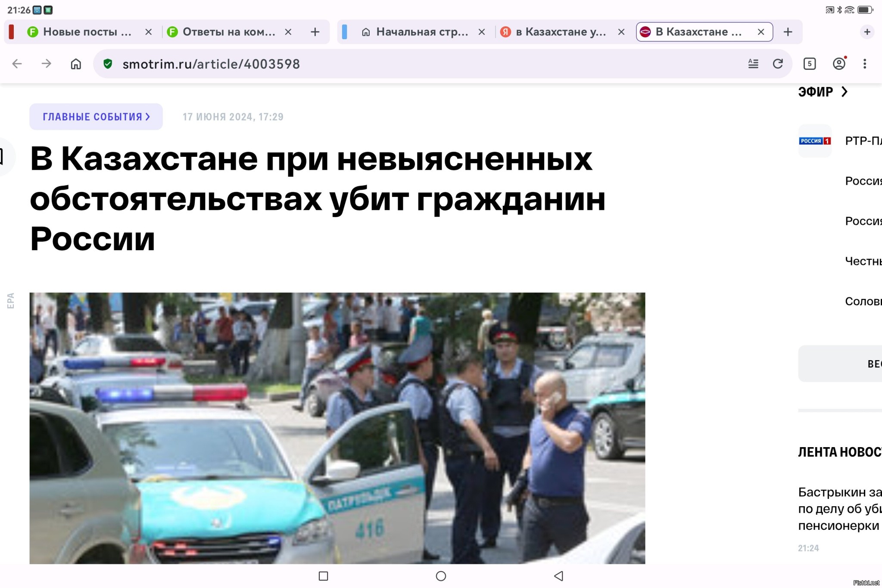The image size is (882, 588).
Task: Open the three-dot browser menu
Action: pyautogui.click(x=865, y=64)
